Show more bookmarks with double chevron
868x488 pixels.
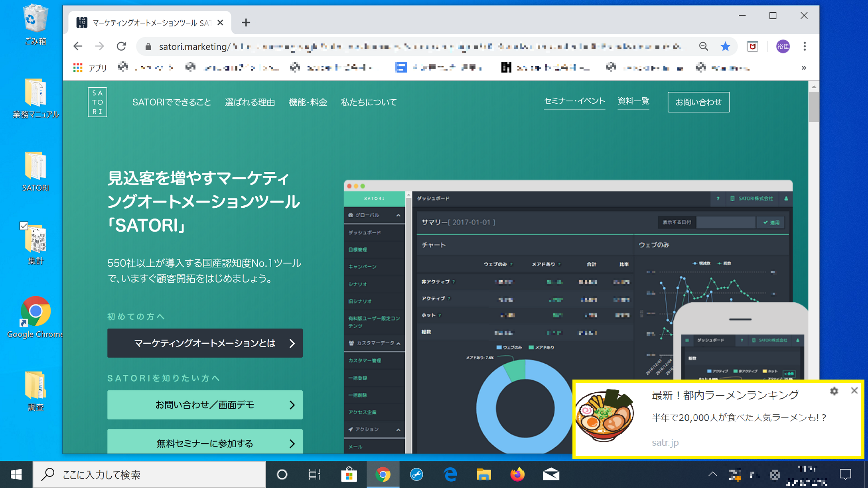[804, 68]
